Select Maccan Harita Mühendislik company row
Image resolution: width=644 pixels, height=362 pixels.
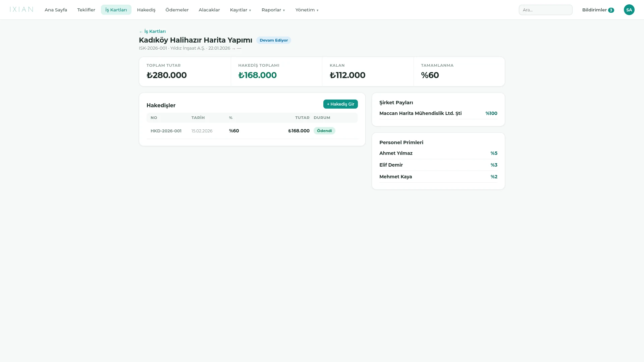click(x=438, y=113)
